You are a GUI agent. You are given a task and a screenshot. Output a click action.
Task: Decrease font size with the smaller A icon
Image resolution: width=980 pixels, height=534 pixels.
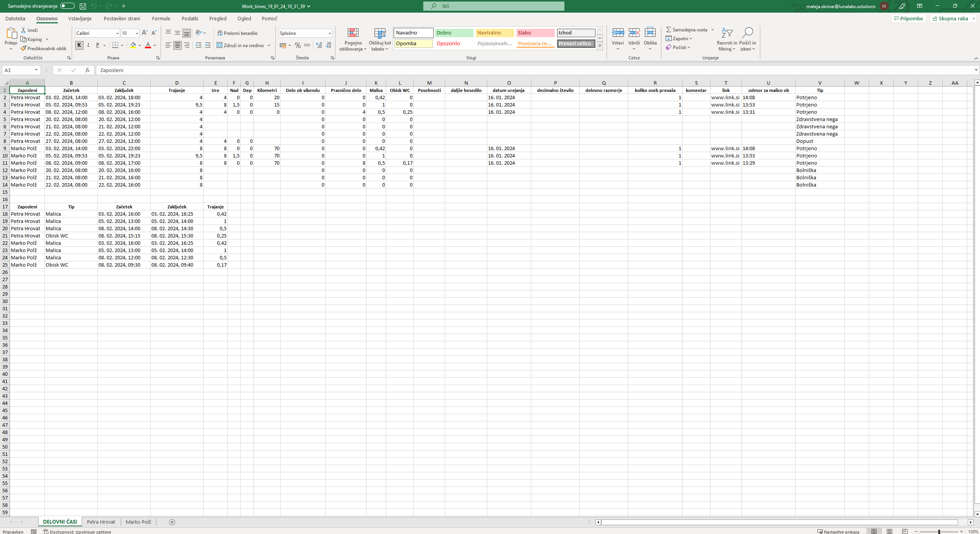click(x=154, y=33)
